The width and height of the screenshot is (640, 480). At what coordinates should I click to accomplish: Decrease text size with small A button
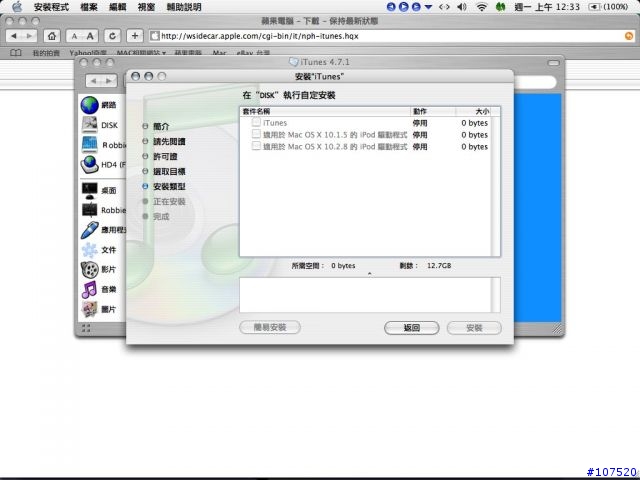click(x=74, y=36)
